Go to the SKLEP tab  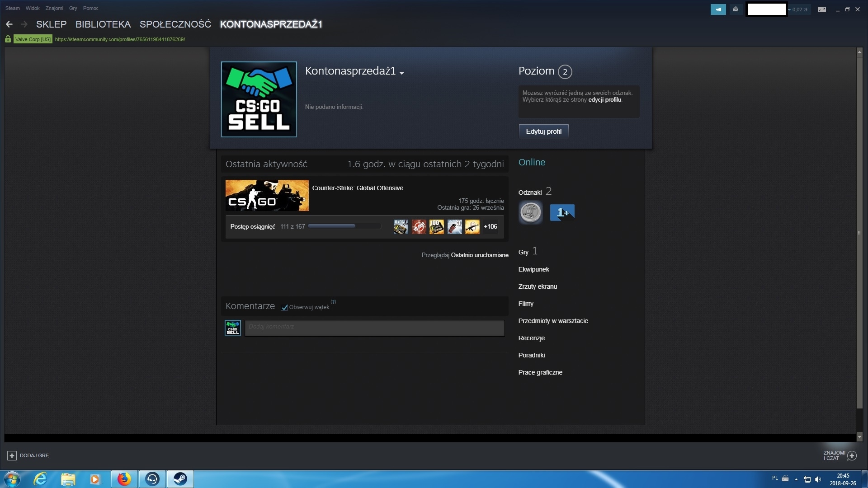click(x=52, y=24)
